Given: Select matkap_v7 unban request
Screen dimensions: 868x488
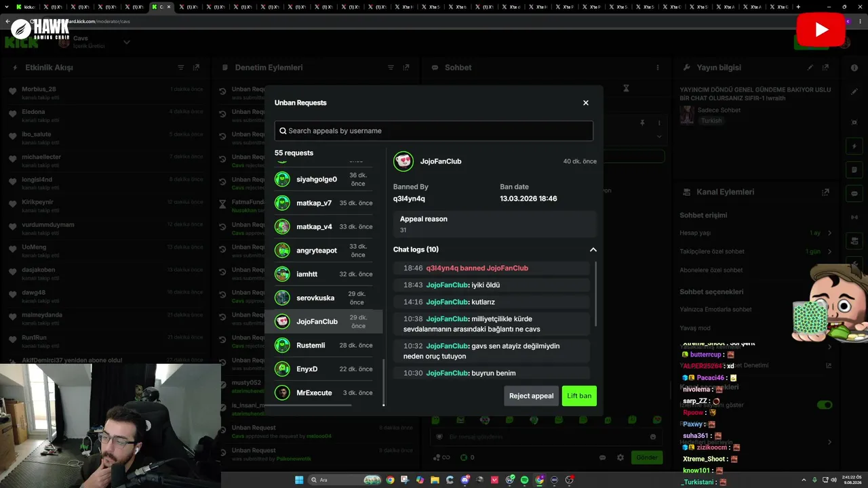Looking at the screenshot, I should tap(324, 203).
